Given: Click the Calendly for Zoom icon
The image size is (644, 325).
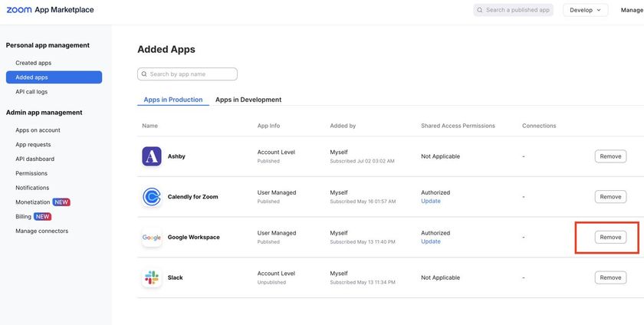Looking at the screenshot, I should [152, 197].
